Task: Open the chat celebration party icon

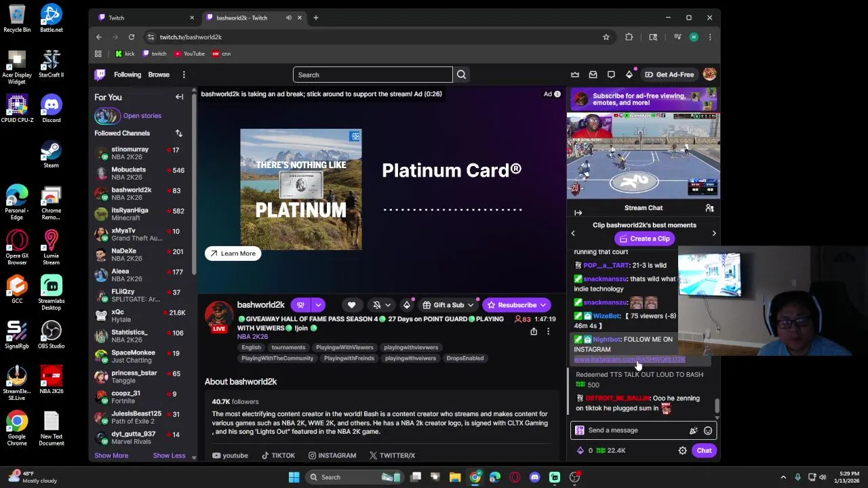Action: [693, 430]
